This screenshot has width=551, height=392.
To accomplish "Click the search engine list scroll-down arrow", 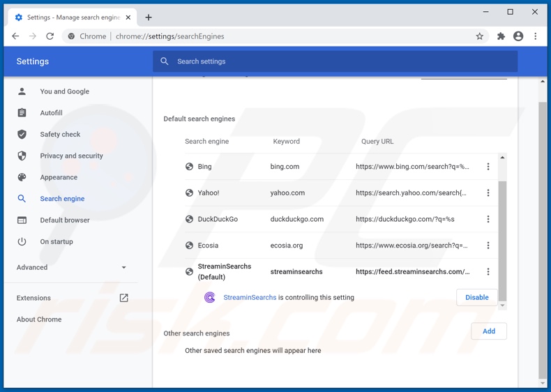I will pyautogui.click(x=502, y=306).
